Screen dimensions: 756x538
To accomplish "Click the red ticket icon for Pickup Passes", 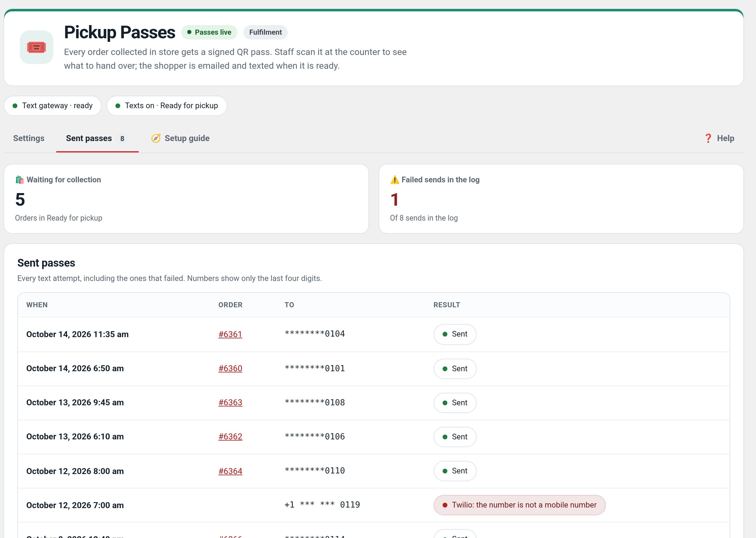I will [x=36, y=47].
